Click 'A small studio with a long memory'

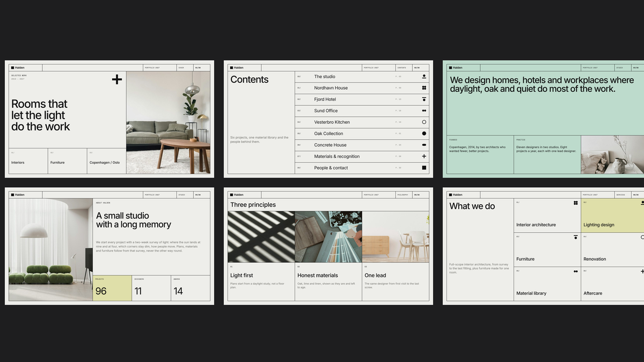tap(134, 220)
